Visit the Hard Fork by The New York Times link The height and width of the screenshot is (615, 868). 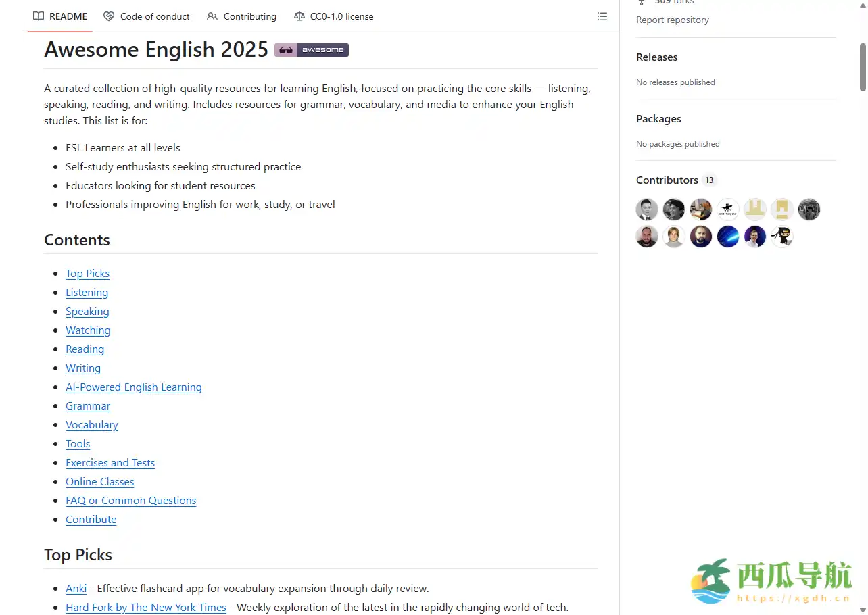click(145, 607)
